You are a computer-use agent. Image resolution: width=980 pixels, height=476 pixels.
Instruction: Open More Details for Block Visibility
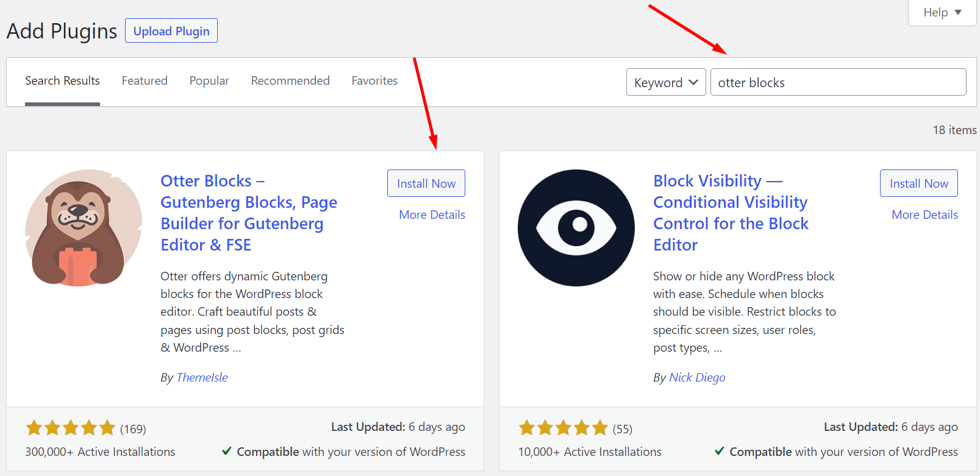tap(925, 215)
